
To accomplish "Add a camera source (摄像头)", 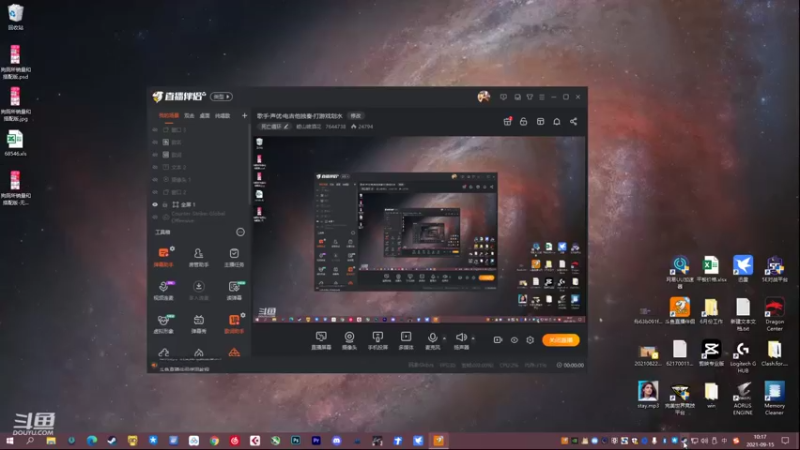I will click(x=349, y=340).
